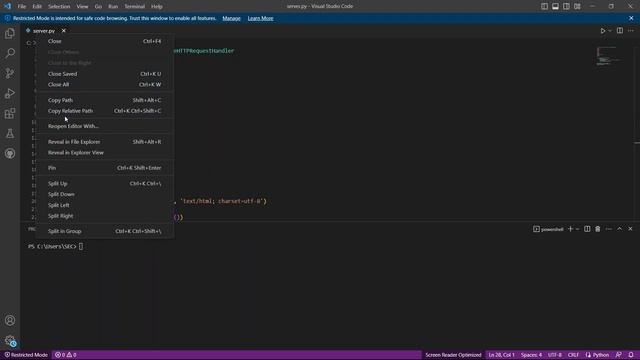The width and height of the screenshot is (640, 360).
Task: Choose Close in the context menu
Action: click(x=104, y=41)
